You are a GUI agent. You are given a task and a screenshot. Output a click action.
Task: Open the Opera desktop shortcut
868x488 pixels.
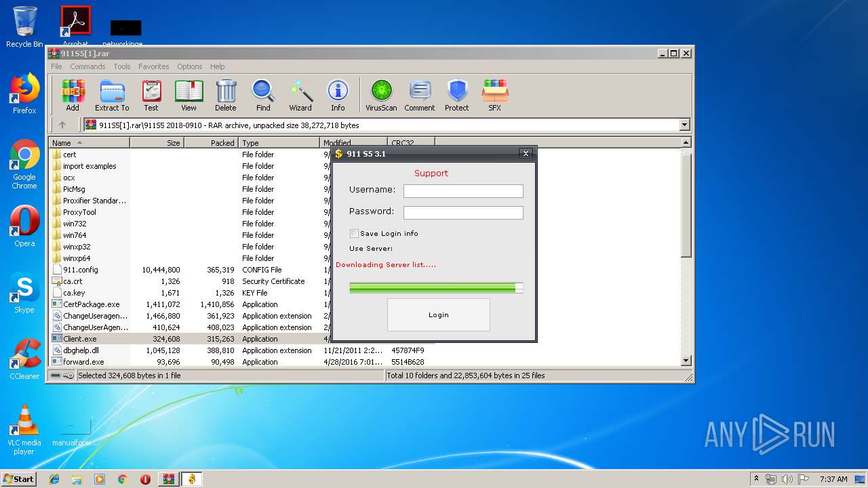click(24, 226)
